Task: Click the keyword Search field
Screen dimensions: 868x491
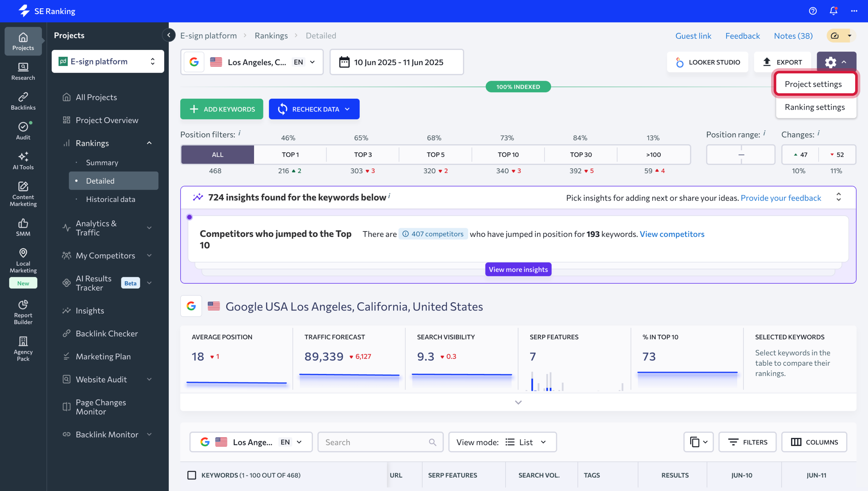Action: point(380,442)
